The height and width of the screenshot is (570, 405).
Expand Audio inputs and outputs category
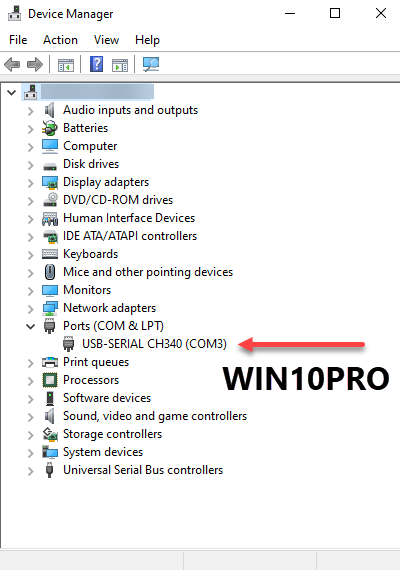pos(31,111)
